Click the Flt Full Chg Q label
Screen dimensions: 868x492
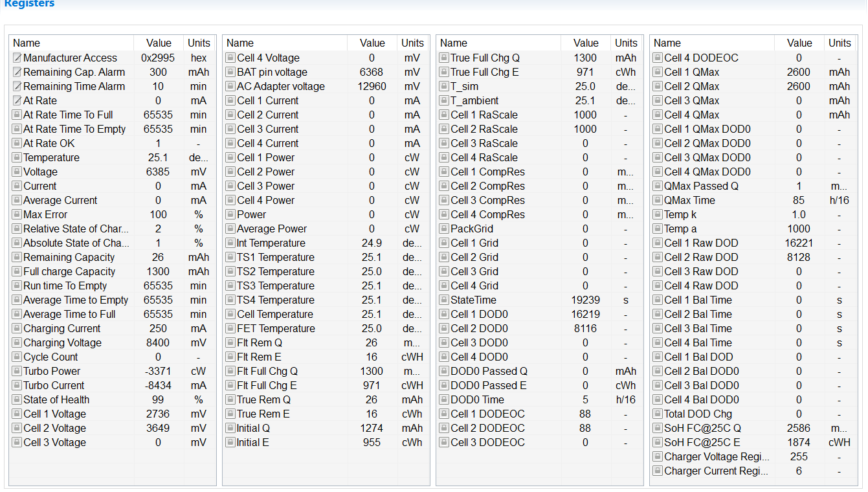[267, 372]
